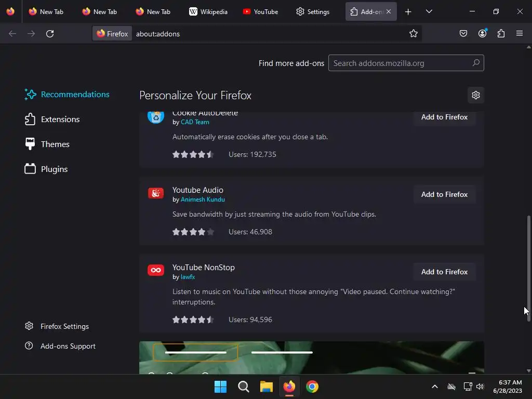
Task: Open Themes category in sidebar
Action: 47,144
